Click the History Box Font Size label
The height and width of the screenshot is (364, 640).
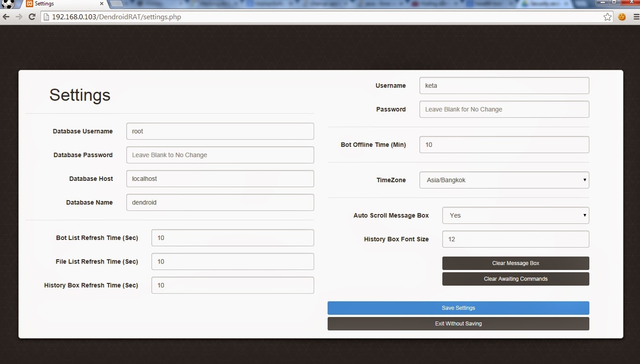(x=396, y=239)
